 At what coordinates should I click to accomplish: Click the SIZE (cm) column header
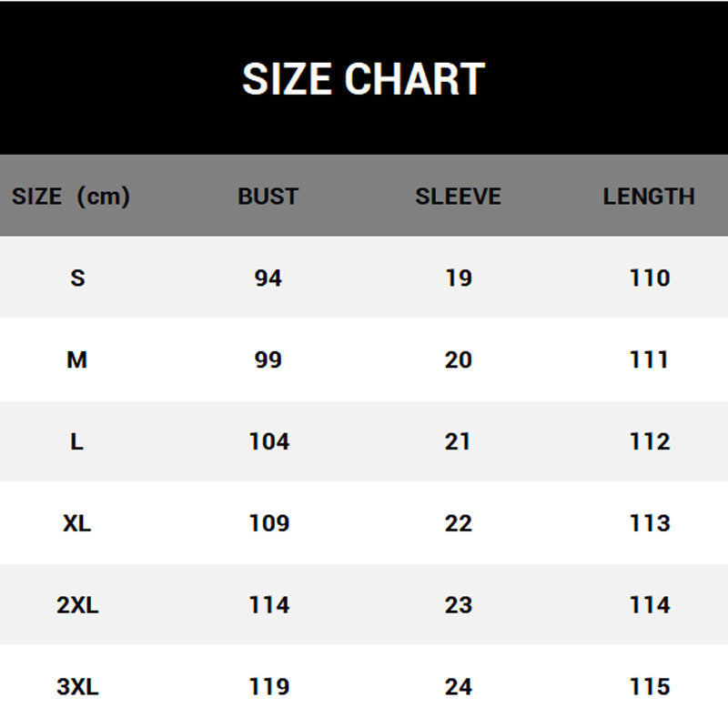coord(71,196)
